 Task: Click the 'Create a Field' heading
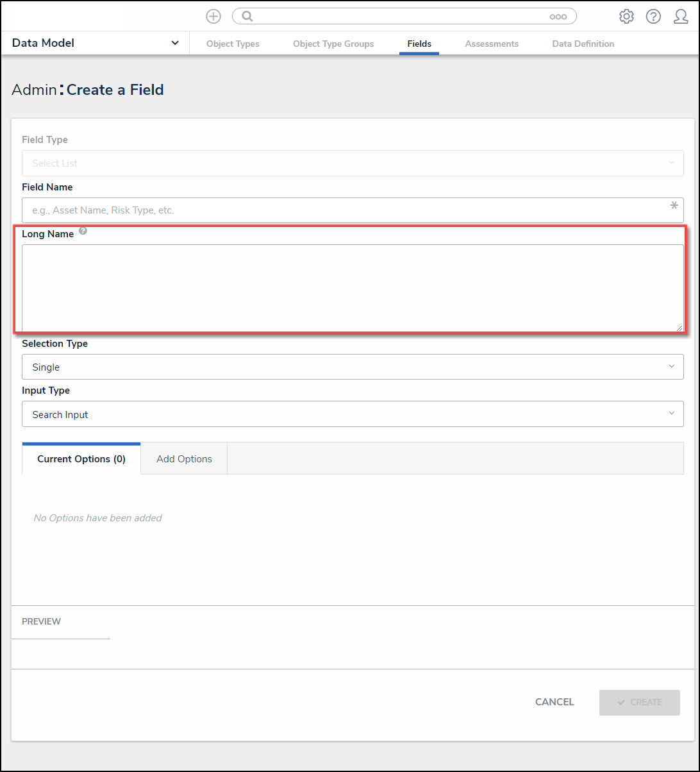(115, 90)
